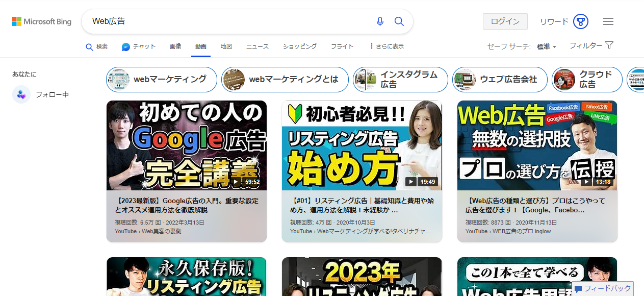The width and height of the screenshot is (644, 296).
Task: Click the microphone voice search icon
Action: (x=380, y=21)
